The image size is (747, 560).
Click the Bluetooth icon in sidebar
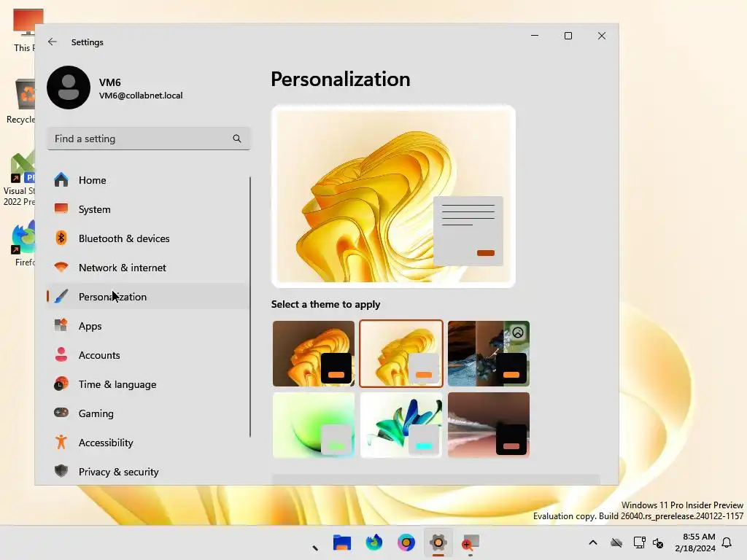[61, 238]
